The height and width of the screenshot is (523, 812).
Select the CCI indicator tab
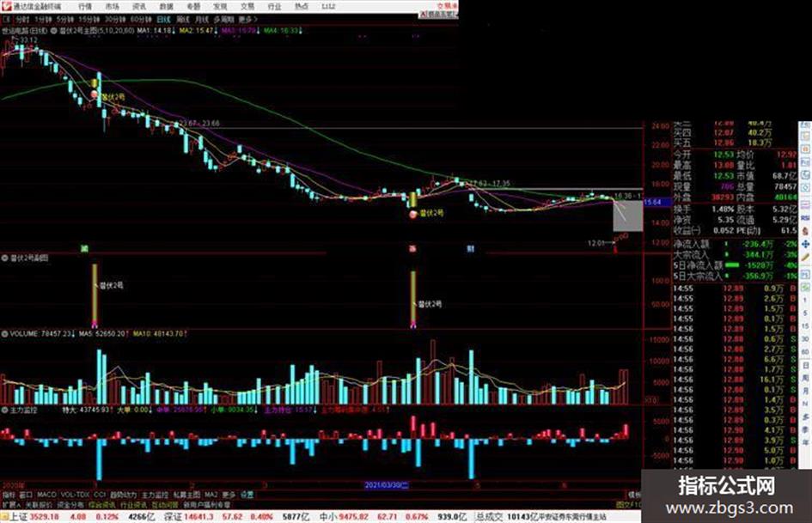click(100, 495)
